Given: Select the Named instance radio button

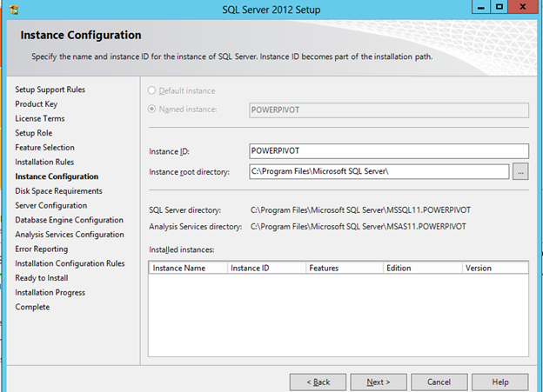Looking at the screenshot, I should 151,109.
